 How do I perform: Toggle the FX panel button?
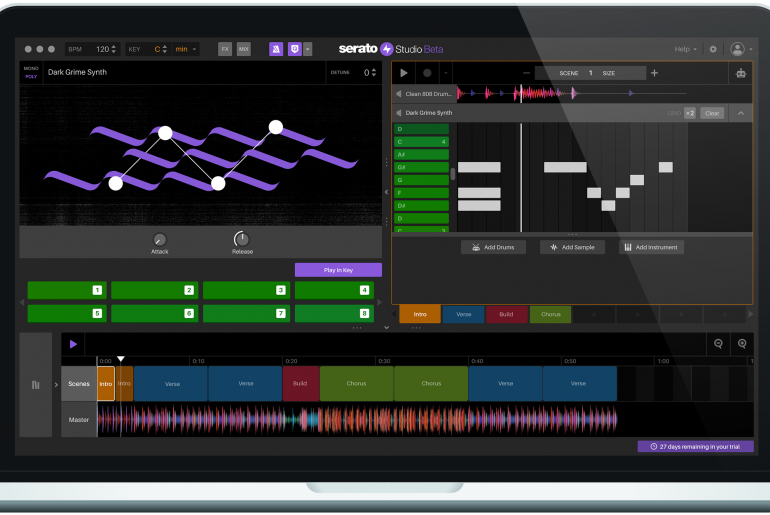coord(225,49)
